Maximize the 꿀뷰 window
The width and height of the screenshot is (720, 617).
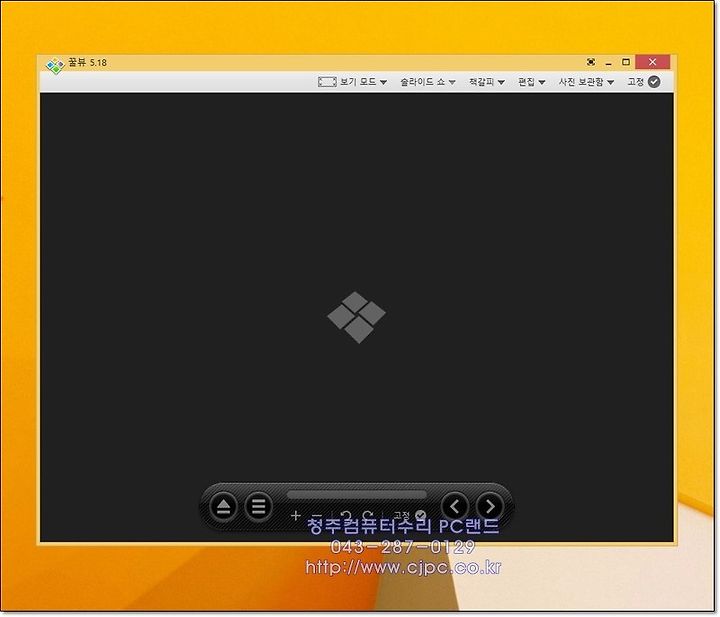(x=625, y=62)
